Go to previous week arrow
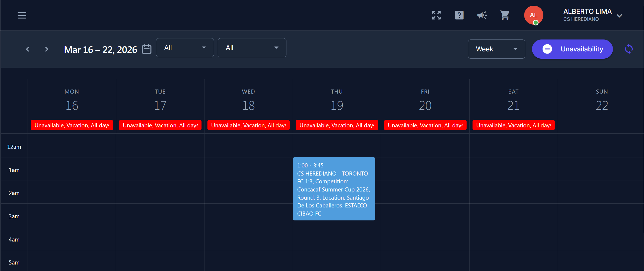The width and height of the screenshot is (644, 271). [x=28, y=49]
